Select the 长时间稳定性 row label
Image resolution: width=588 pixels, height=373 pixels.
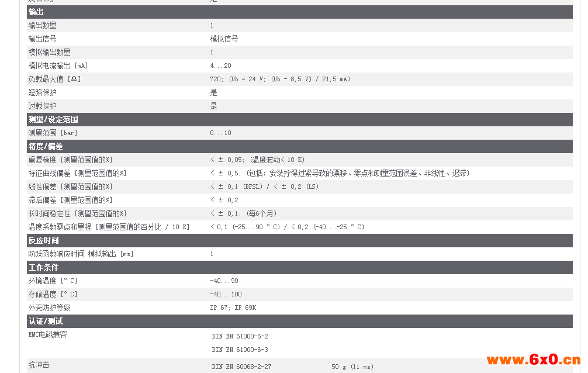coord(77,213)
